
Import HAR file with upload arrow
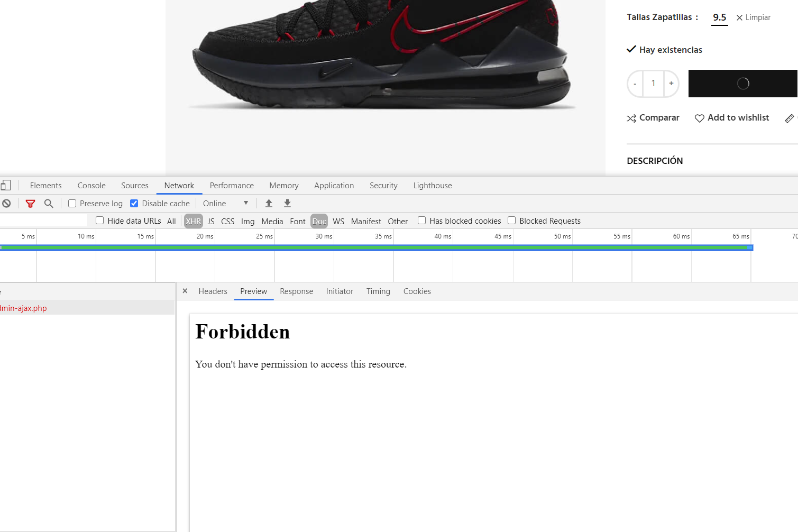(x=269, y=203)
